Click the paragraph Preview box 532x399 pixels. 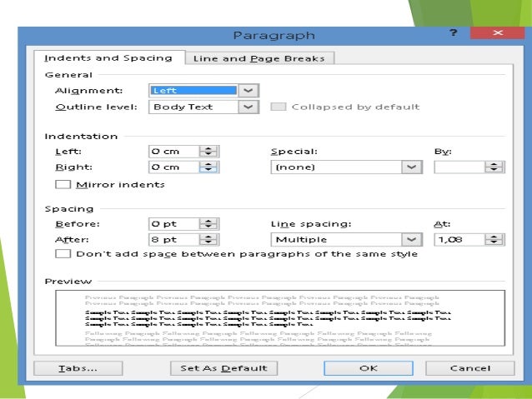[x=280, y=318]
